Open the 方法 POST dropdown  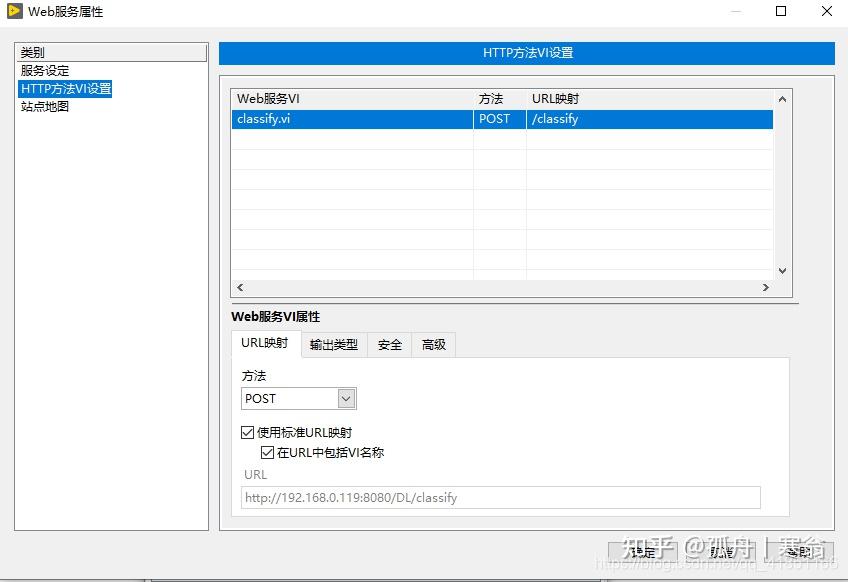click(344, 398)
